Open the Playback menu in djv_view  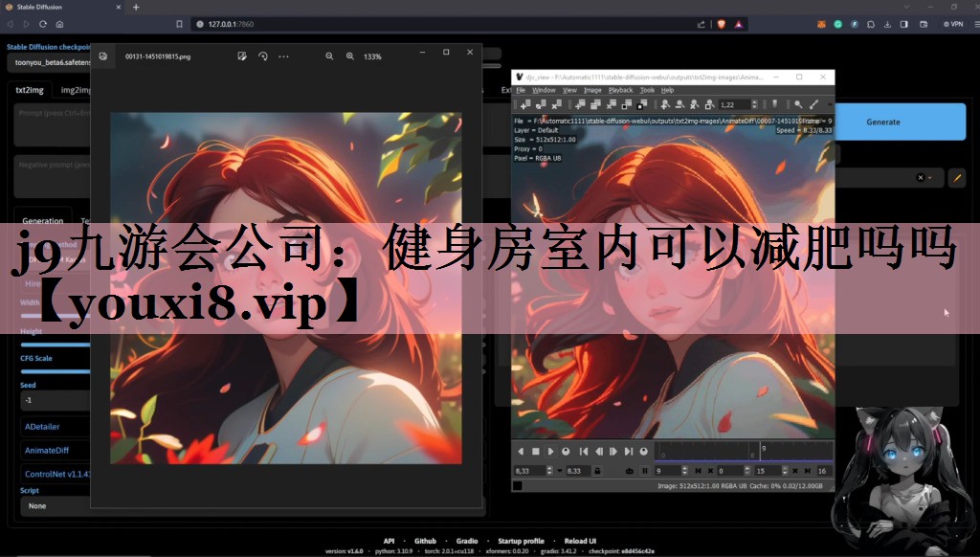coord(620,91)
